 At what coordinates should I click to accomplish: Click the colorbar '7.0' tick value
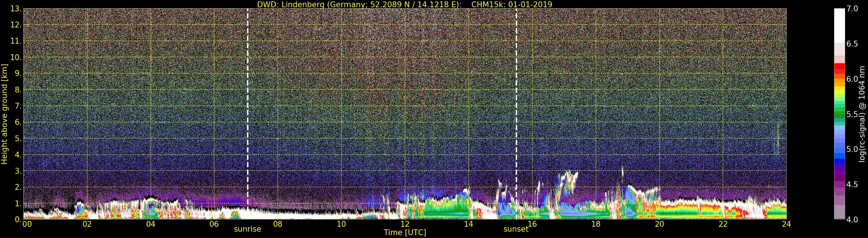point(852,9)
